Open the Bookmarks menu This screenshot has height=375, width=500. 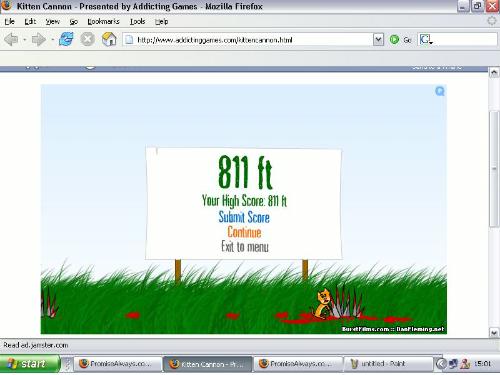103,21
